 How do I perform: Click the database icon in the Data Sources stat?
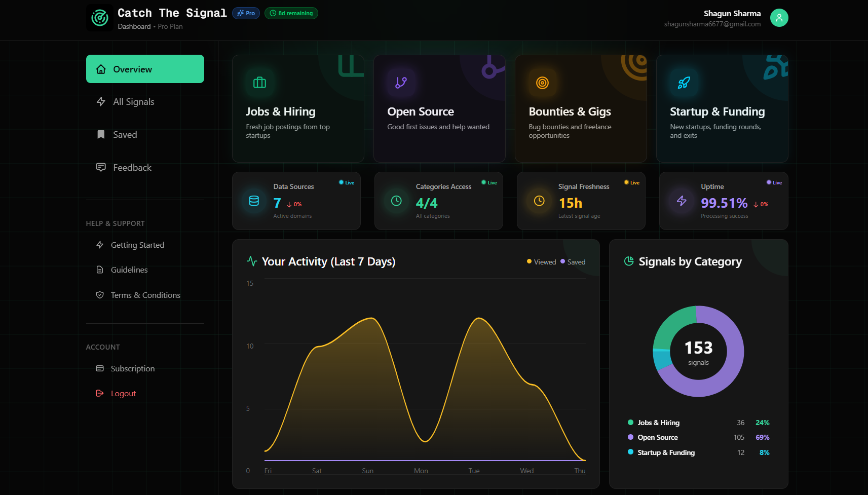(253, 201)
